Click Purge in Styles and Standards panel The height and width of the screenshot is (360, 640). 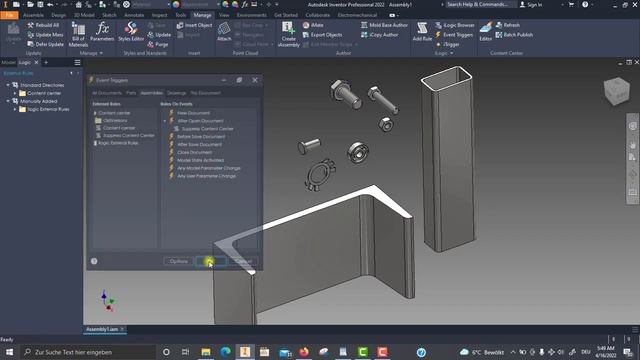pyautogui.click(x=158, y=44)
